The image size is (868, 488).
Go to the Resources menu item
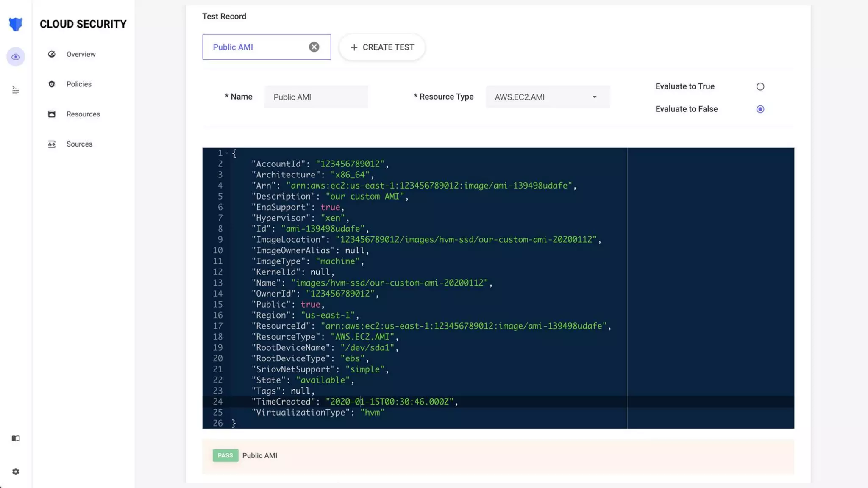click(83, 114)
